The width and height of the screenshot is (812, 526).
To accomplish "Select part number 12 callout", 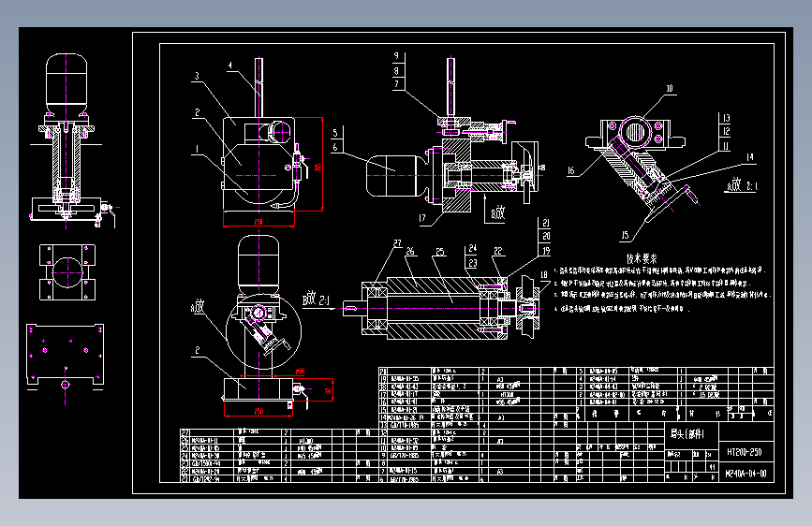I will (726, 132).
